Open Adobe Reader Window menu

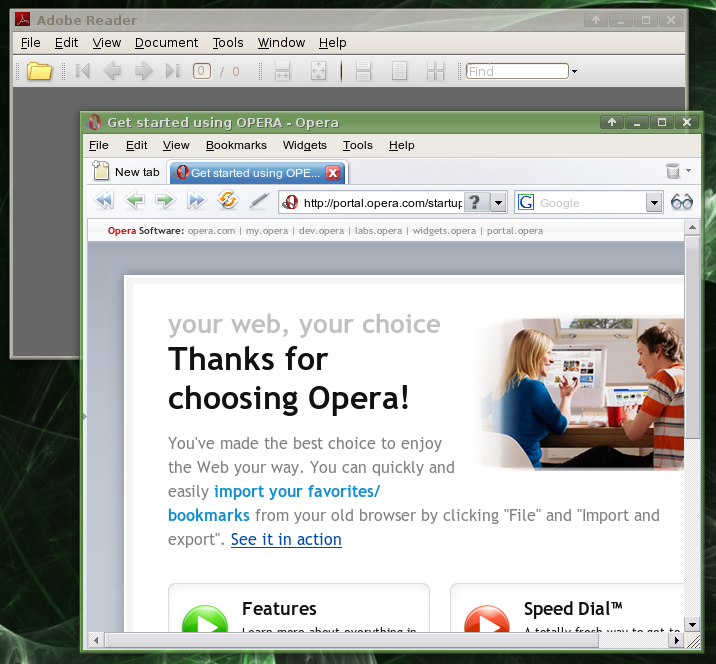281,42
